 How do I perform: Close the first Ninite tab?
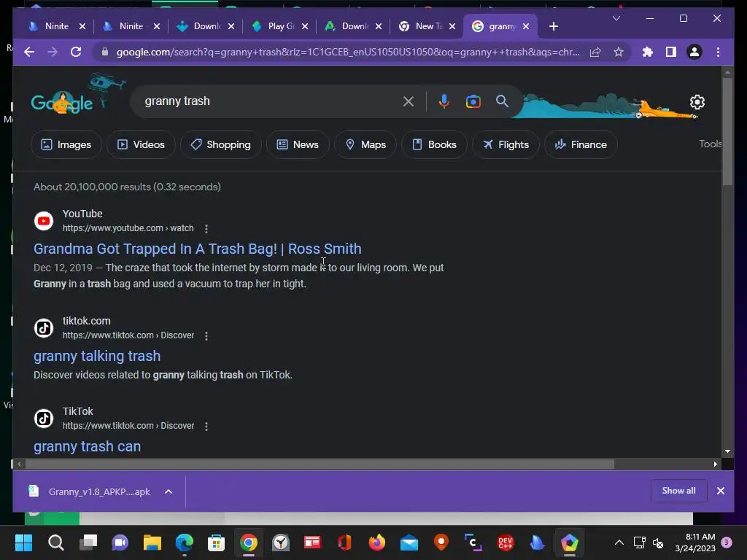[82, 26]
